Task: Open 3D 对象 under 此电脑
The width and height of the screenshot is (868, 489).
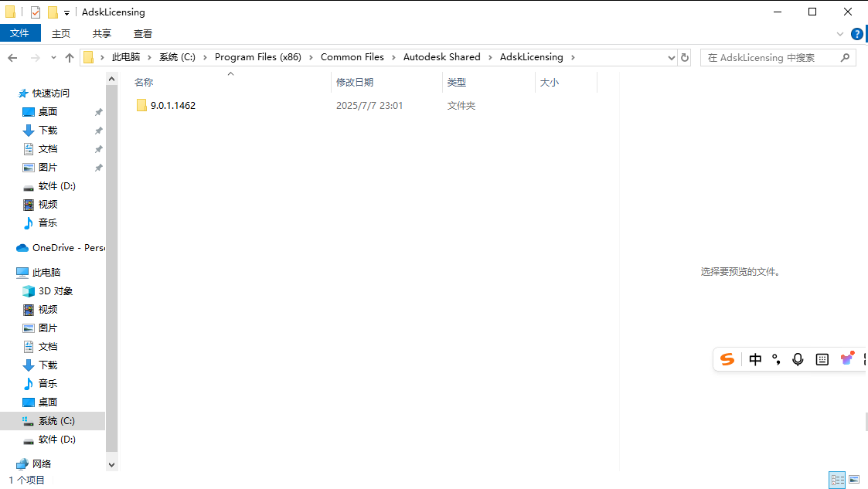Action: [x=56, y=291]
